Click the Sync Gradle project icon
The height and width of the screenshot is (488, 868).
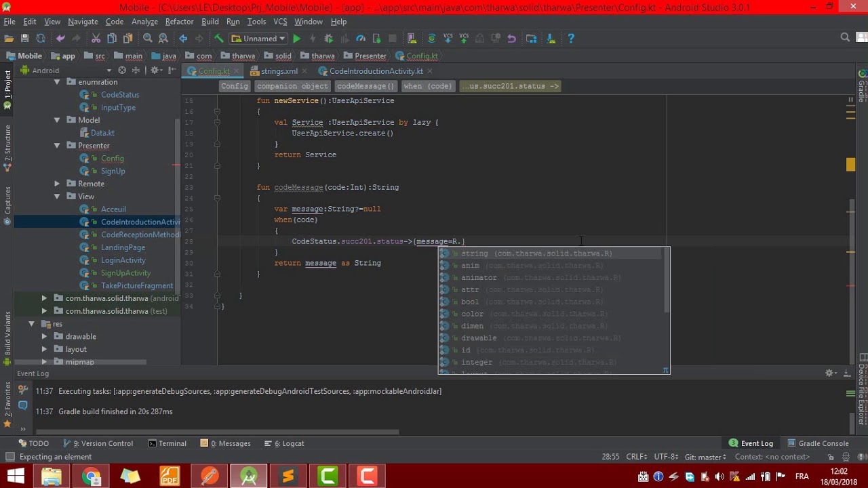(431, 39)
